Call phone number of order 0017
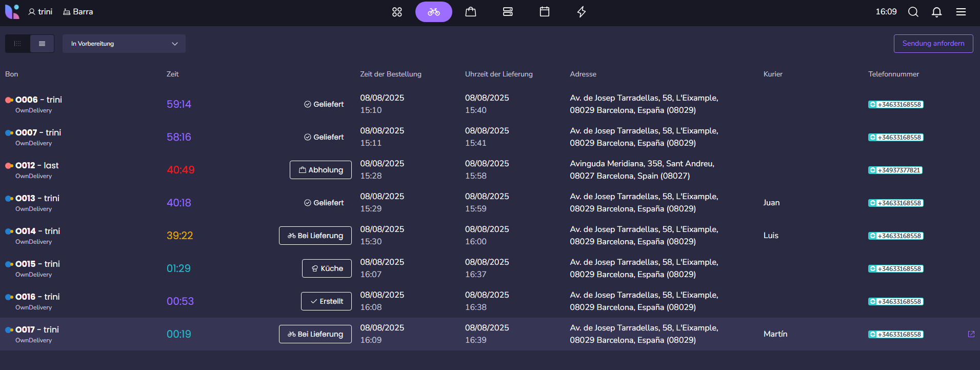Viewport: 980px width, 370px height. [x=896, y=335]
